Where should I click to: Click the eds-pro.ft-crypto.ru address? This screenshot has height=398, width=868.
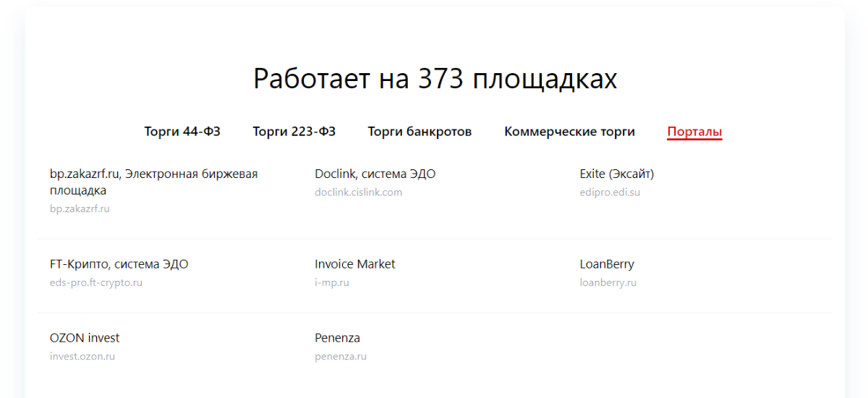pos(96,283)
